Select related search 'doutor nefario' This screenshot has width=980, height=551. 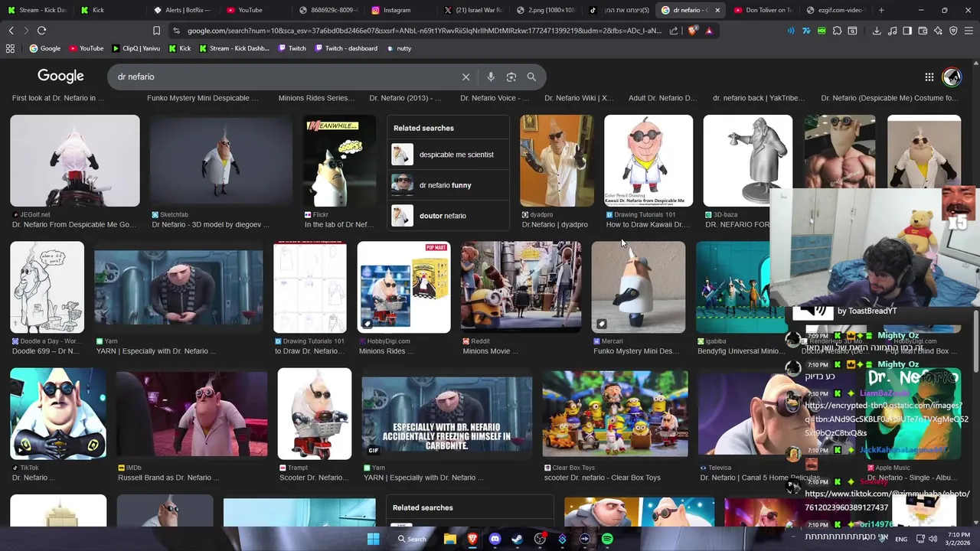pos(448,216)
